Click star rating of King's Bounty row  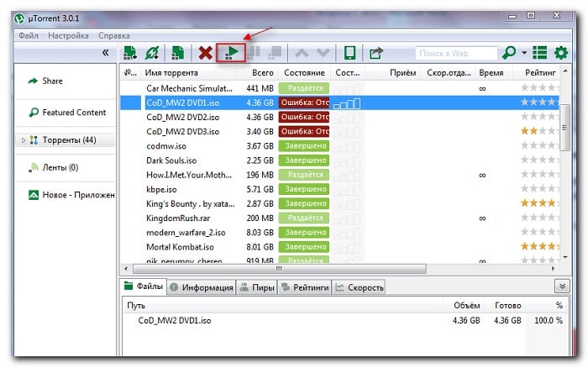tap(539, 203)
